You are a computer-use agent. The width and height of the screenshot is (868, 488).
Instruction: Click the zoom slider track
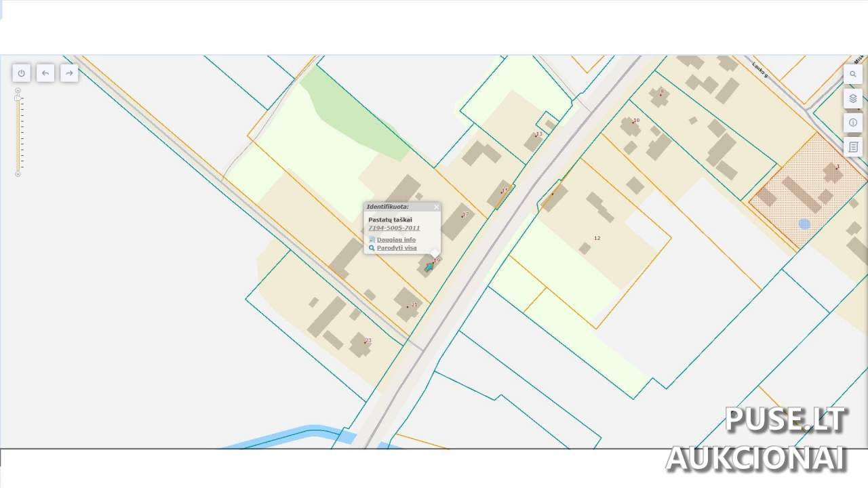[18, 136]
